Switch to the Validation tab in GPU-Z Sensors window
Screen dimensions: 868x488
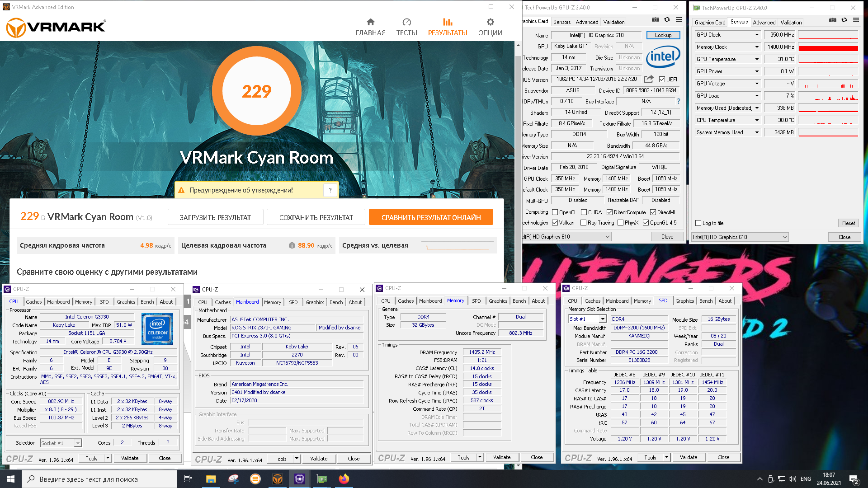791,22
